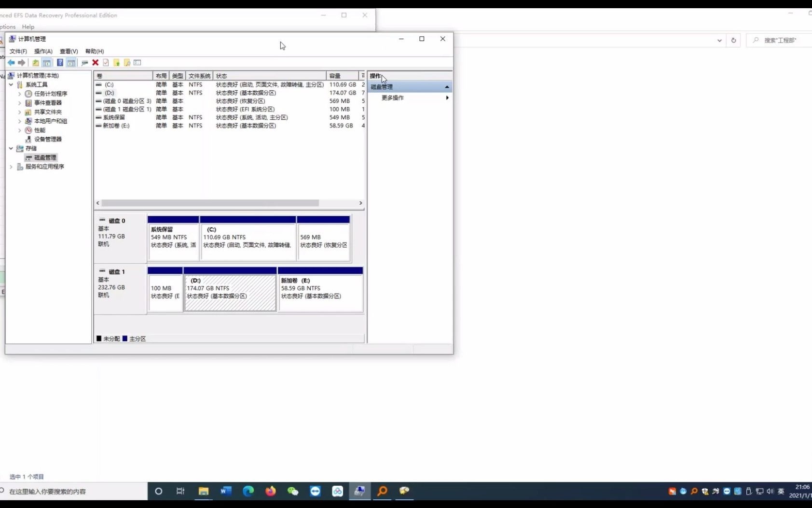
Task: Select the (D:) 174.07 GB partition block
Action: tap(230, 290)
